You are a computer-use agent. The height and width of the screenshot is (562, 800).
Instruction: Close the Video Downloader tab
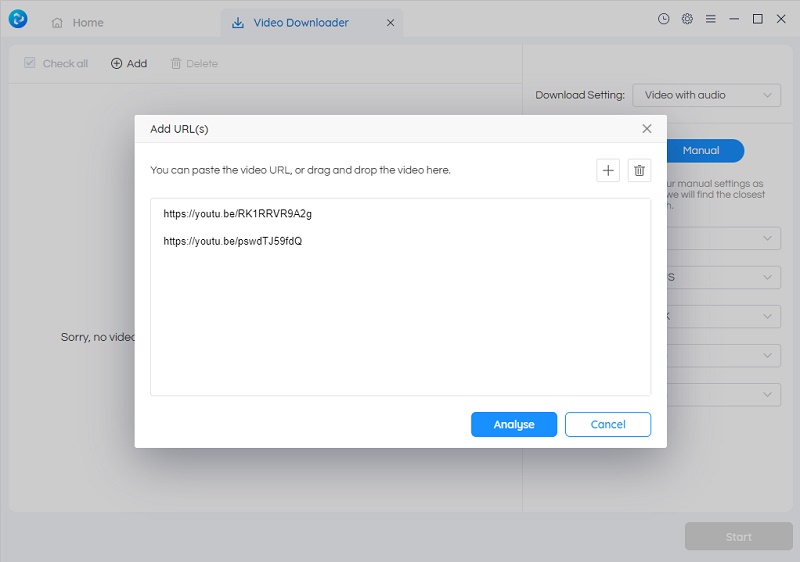point(390,22)
